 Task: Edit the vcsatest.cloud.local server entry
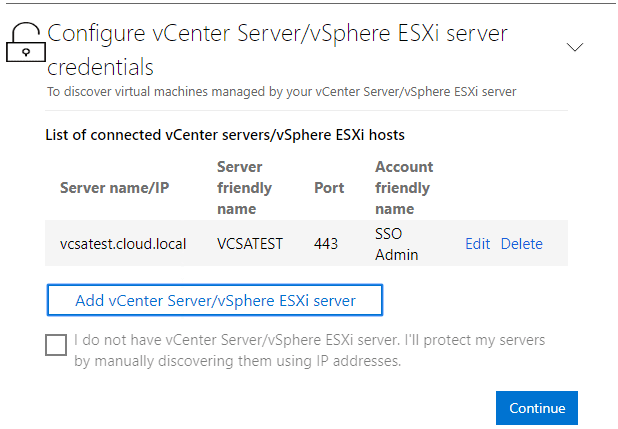(477, 244)
